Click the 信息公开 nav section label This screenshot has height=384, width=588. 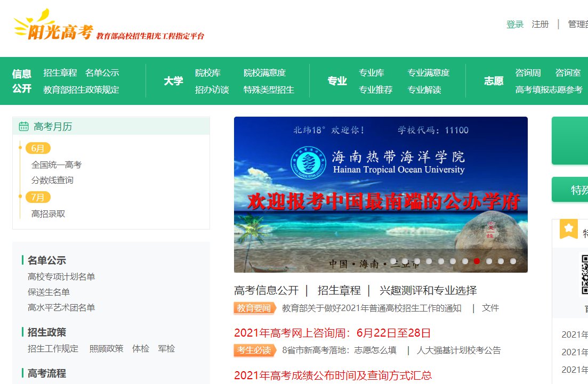(x=22, y=81)
